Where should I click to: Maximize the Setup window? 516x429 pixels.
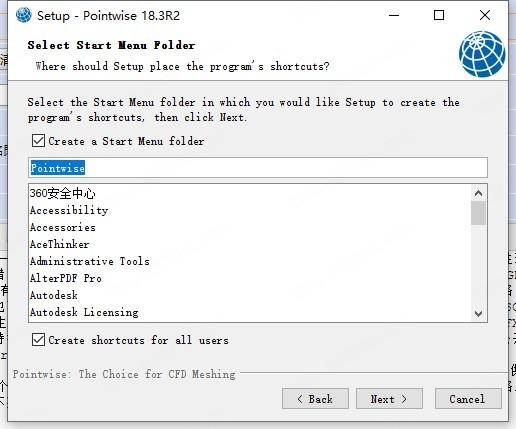coord(439,15)
